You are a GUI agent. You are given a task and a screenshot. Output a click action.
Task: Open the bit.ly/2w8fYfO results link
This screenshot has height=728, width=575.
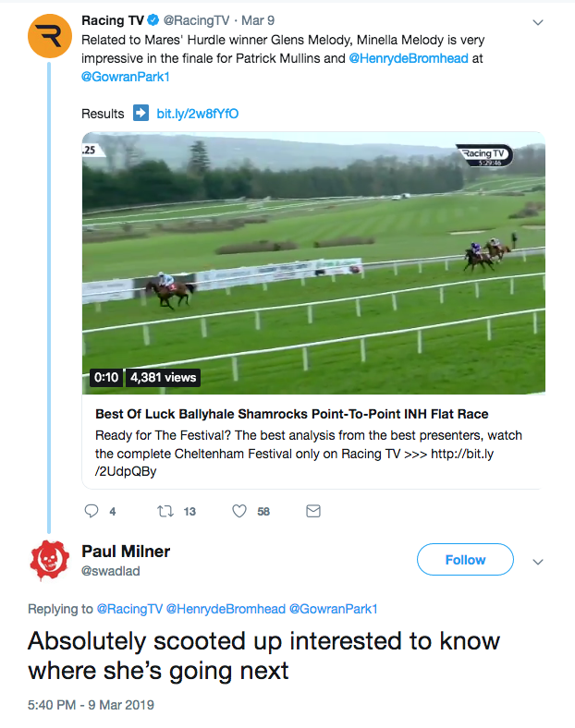pos(198,114)
